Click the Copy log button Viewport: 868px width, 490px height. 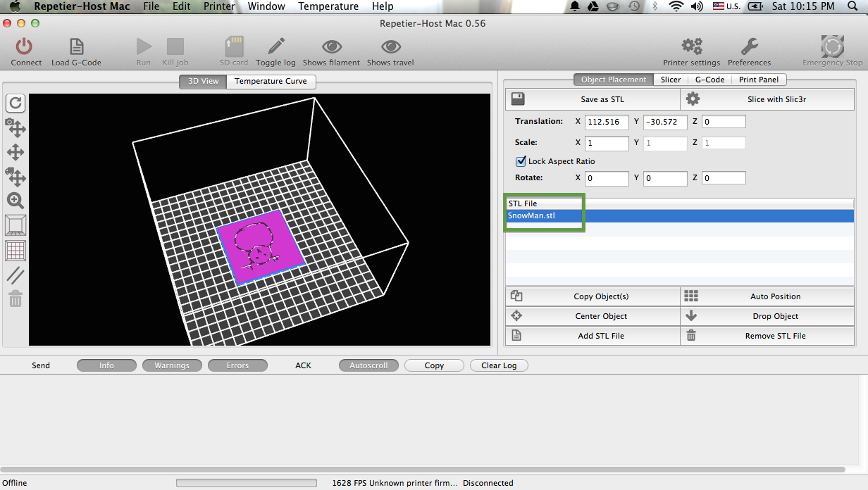pos(434,365)
